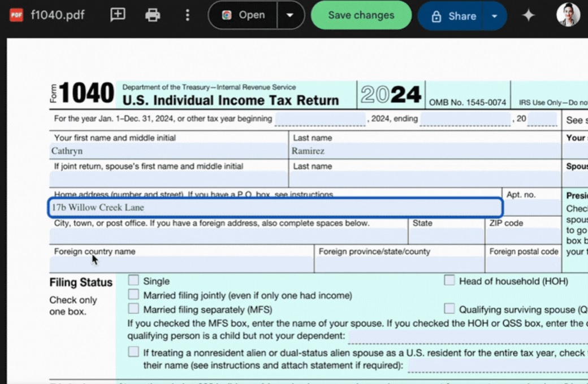Image resolution: width=588 pixels, height=384 pixels.
Task: Click the Share button
Action: pos(451,16)
